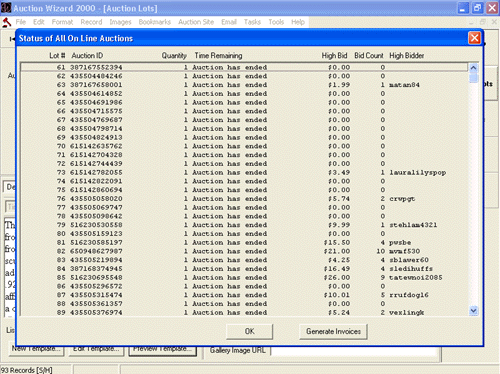
Task: Select lot 61 row with auction 387167552394
Action: tap(244, 67)
